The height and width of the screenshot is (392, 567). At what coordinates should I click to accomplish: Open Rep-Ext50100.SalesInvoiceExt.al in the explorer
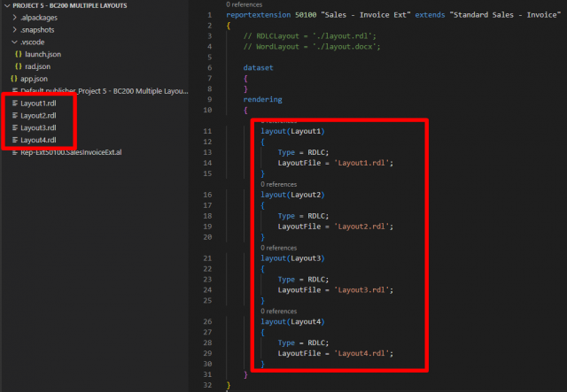tap(71, 153)
